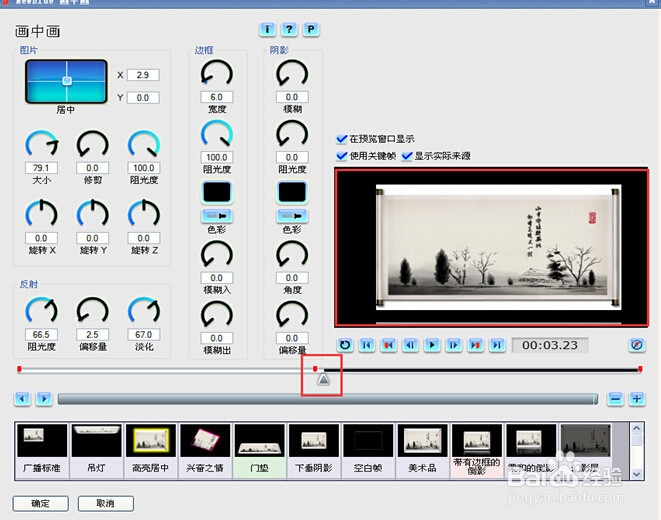Go to previous keyframe

(389, 345)
